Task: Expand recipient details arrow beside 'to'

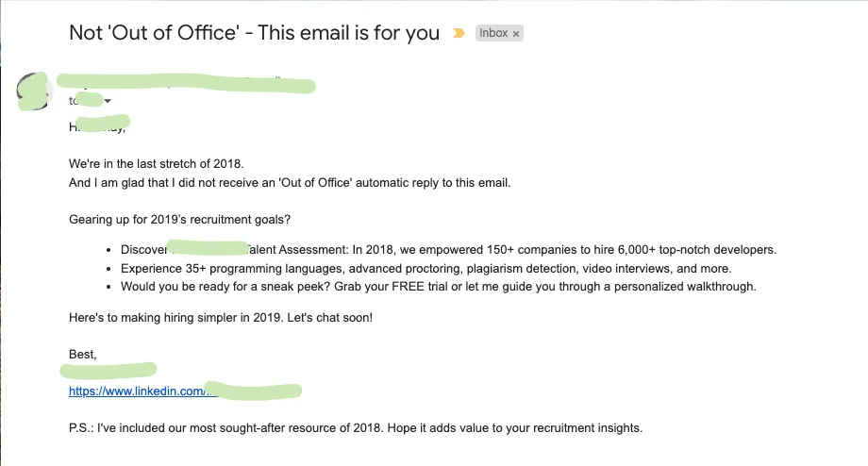Action: tap(108, 101)
